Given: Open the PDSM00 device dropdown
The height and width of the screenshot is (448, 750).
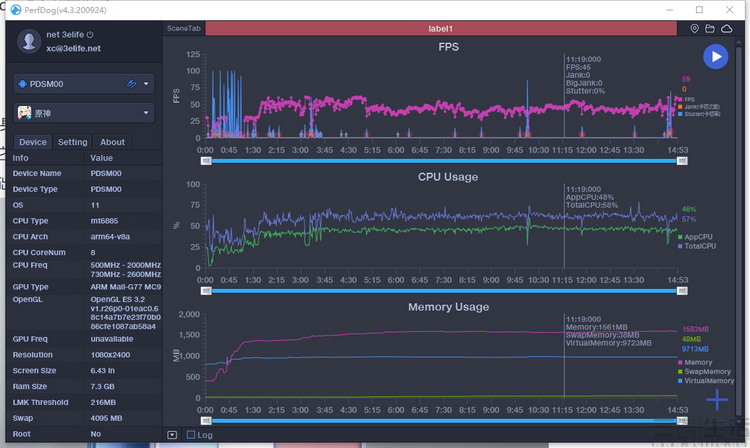Looking at the screenshot, I should pos(146,84).
